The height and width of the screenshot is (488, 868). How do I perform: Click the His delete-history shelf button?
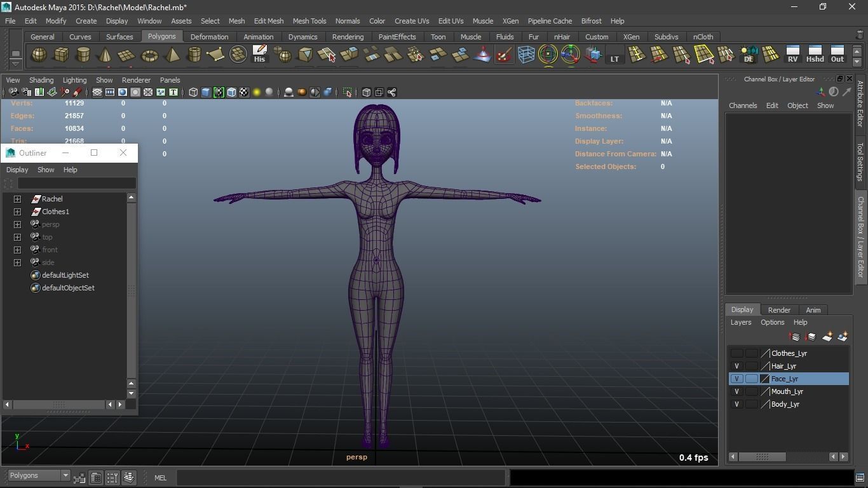259,55
